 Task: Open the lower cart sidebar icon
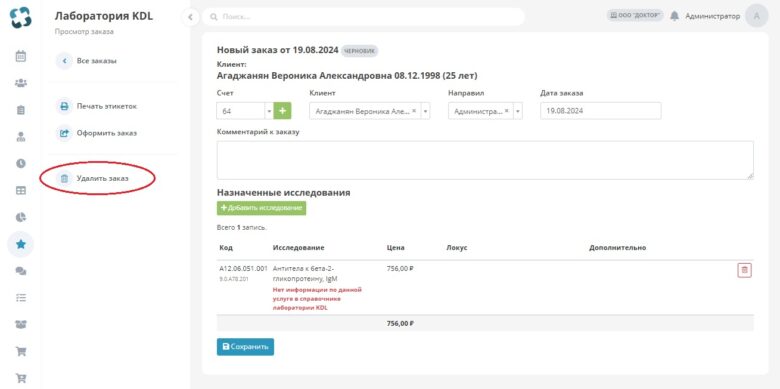20,378
